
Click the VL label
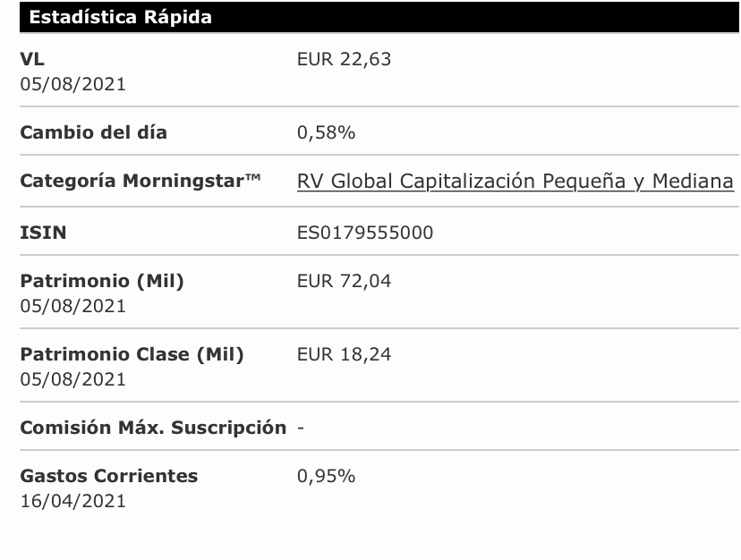click(x=32, y=60)
